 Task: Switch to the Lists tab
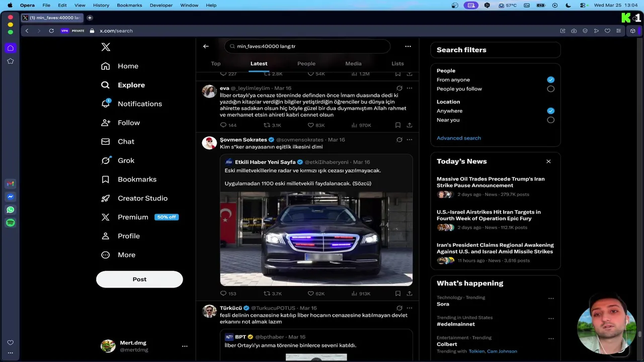coord(397,63)
